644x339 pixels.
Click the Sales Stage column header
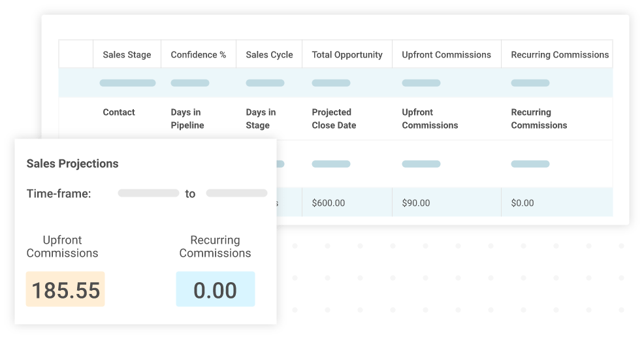tap(127, 55)
